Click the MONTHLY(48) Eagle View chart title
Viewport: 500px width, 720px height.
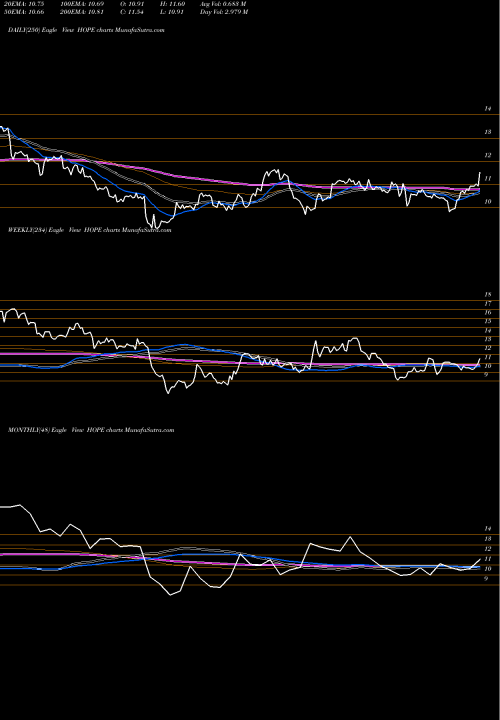[x=91, y=430]
